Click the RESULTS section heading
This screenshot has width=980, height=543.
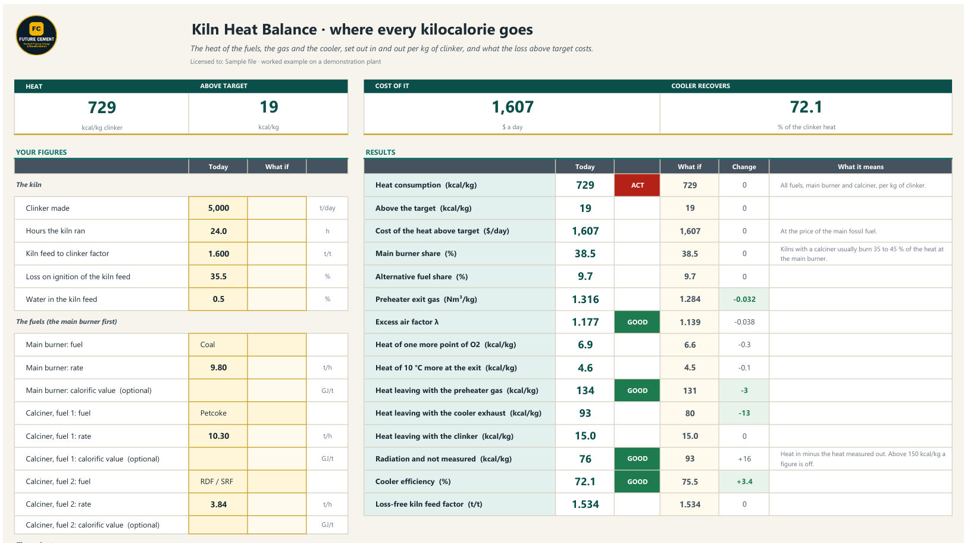(x=380, y=152)
